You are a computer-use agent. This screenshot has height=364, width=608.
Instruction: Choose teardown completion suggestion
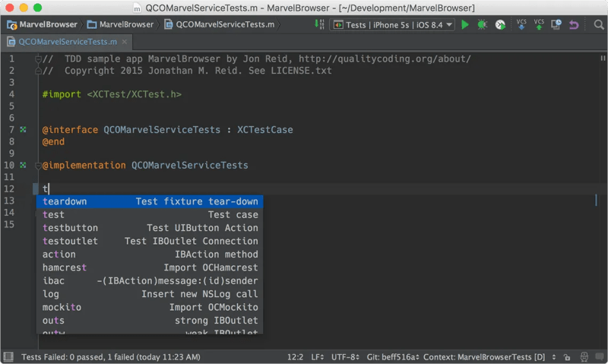point(150,201)
